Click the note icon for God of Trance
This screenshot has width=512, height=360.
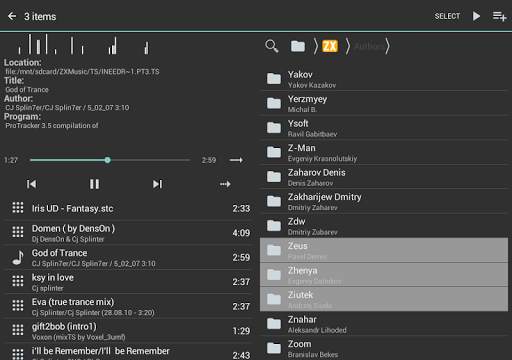pyautogui.click(x=18, y=257)
